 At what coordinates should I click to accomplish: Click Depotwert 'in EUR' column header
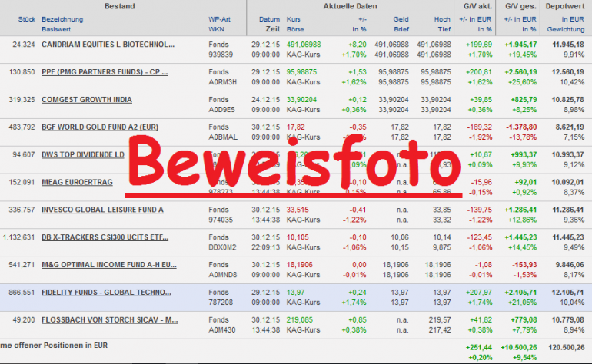tap(573, 19)
